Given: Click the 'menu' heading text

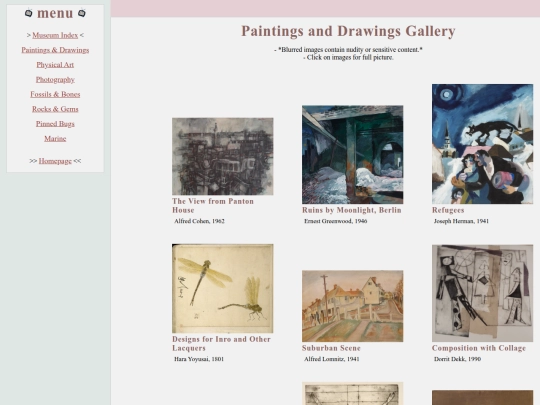Looking at the screenshot, I should pos(55,13).
